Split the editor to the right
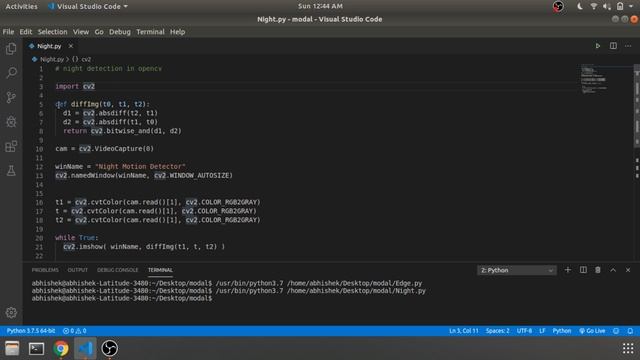The image size is (640, 360). 613,46
